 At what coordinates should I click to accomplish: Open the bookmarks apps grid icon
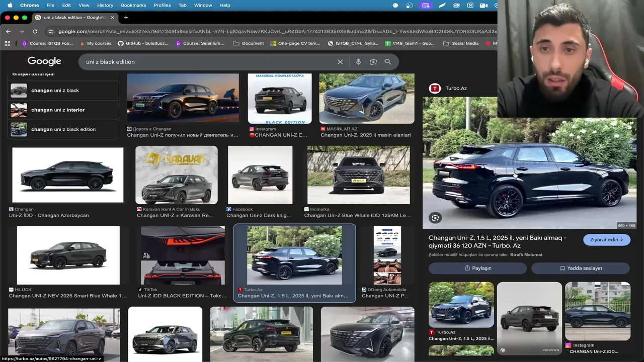(8, 43)
